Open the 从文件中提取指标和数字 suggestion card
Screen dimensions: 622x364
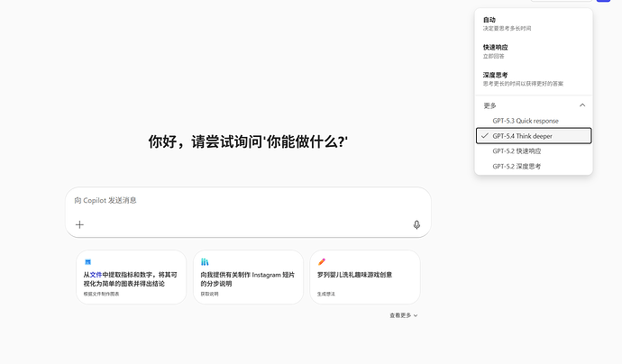tap(132, 278)
